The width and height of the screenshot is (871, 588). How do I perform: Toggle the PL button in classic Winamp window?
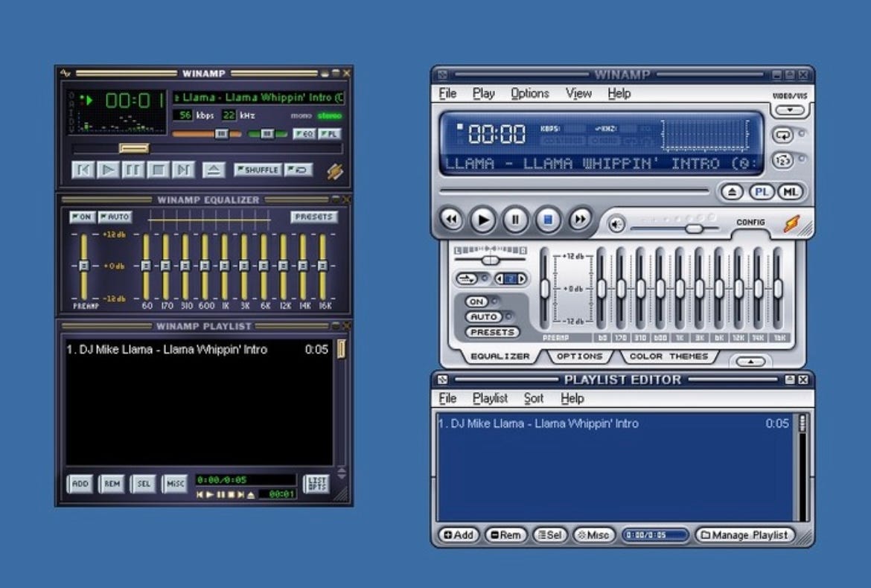tap(329, 134)
